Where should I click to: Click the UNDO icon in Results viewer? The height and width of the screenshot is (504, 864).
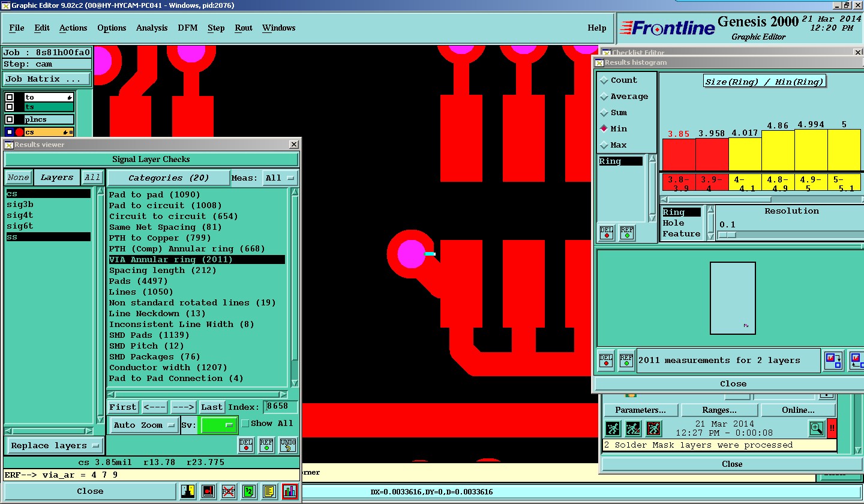(287, 445)
